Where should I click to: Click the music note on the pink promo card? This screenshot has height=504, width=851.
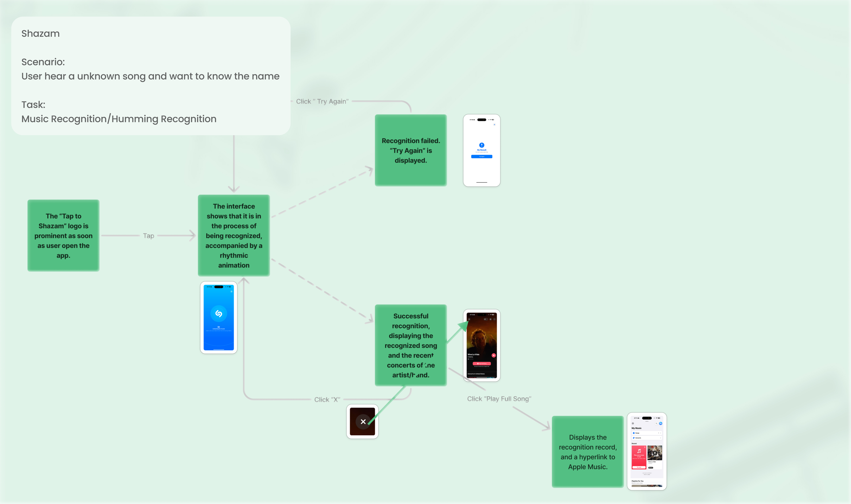pos(639,451)
